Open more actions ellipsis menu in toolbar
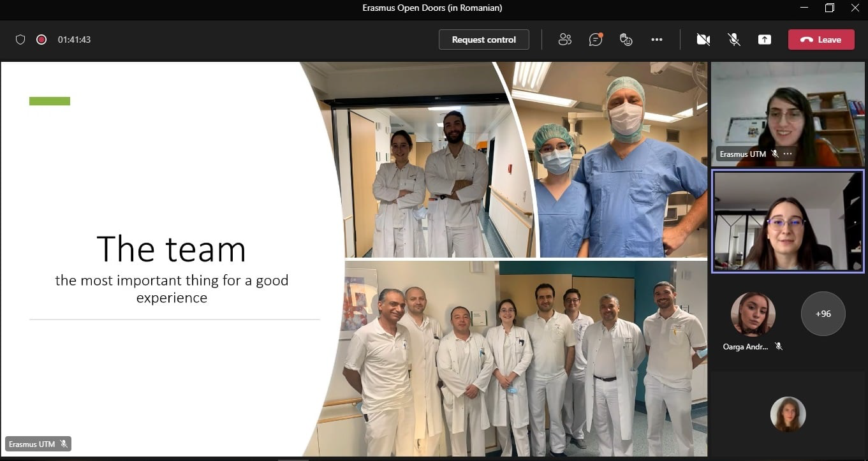The height and width of the screenshot is (461, 868). tap(657, 40)
